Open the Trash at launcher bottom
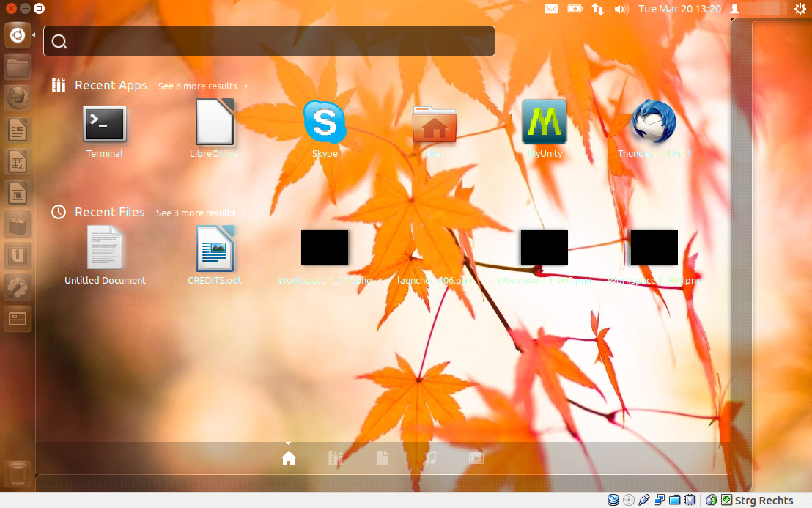This screenshot has width=812, height=508. (17, 473)
